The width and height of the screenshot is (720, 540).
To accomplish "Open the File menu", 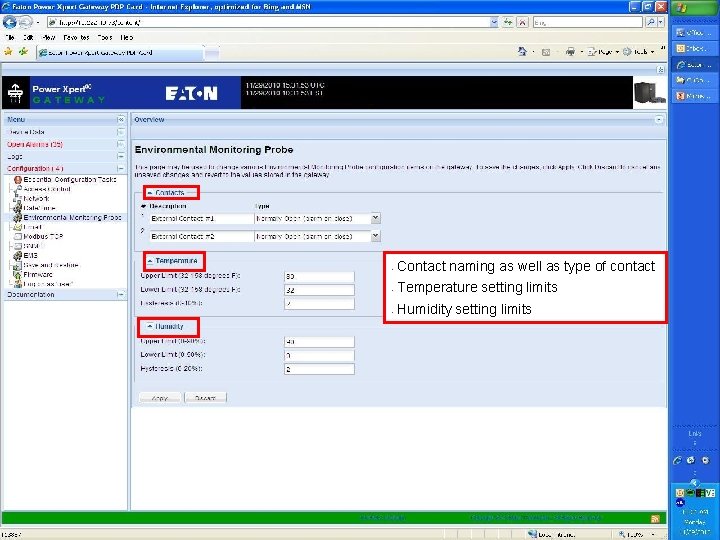I will pyautogui.click(x=10, y=38).
